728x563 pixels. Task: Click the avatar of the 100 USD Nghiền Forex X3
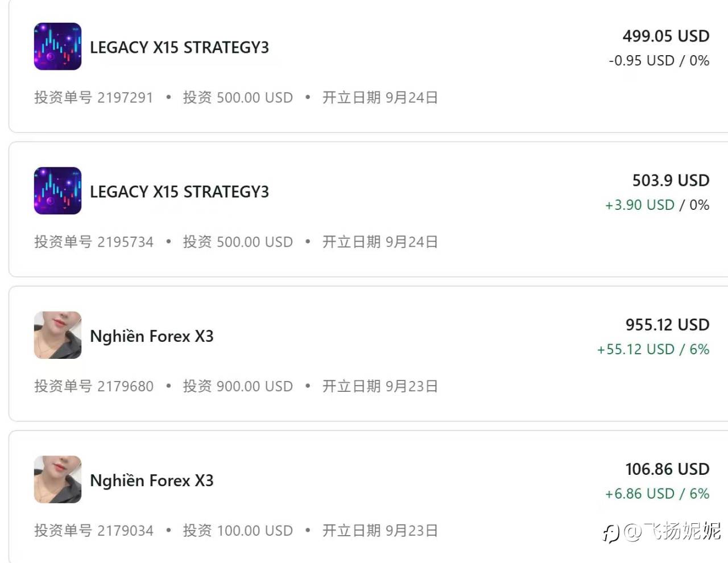tap(57, 479)
